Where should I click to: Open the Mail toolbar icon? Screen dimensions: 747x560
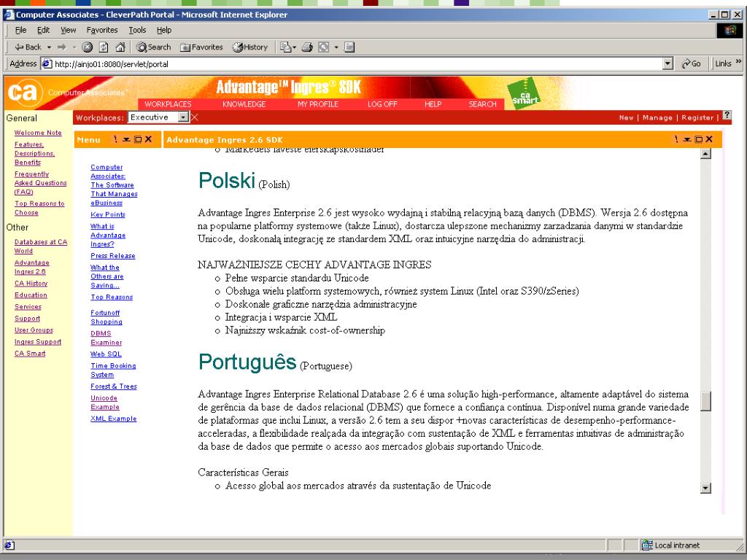coord(287,47)
